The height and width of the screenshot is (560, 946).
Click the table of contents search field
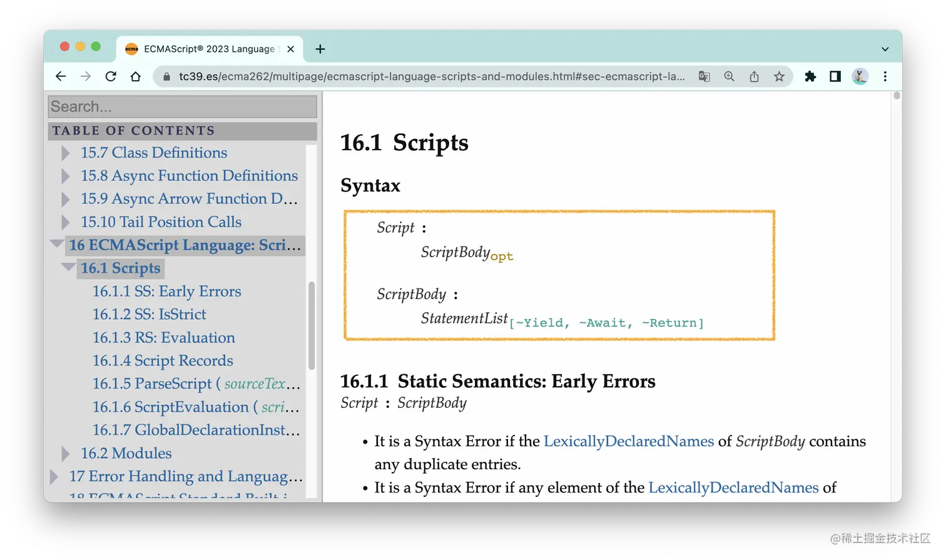[181, 106]
